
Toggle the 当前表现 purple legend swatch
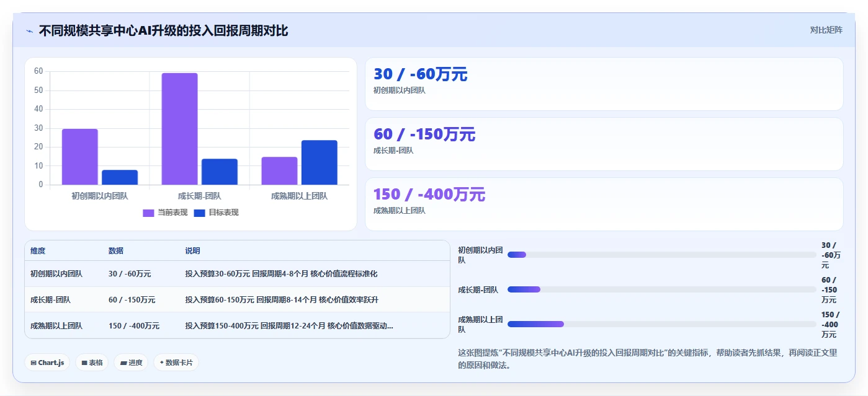tap(148, 213)
